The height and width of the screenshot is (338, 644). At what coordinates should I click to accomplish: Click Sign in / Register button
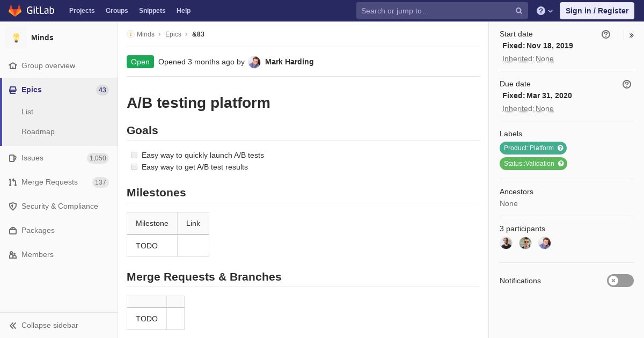597,11
